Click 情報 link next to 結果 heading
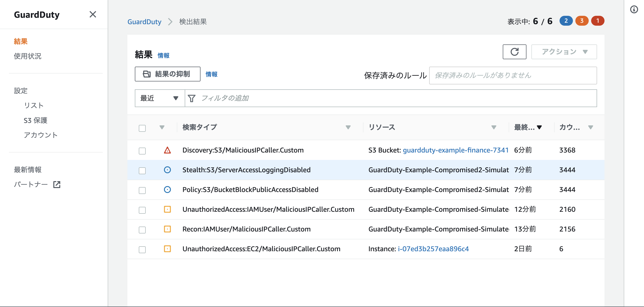 [163, 56]
